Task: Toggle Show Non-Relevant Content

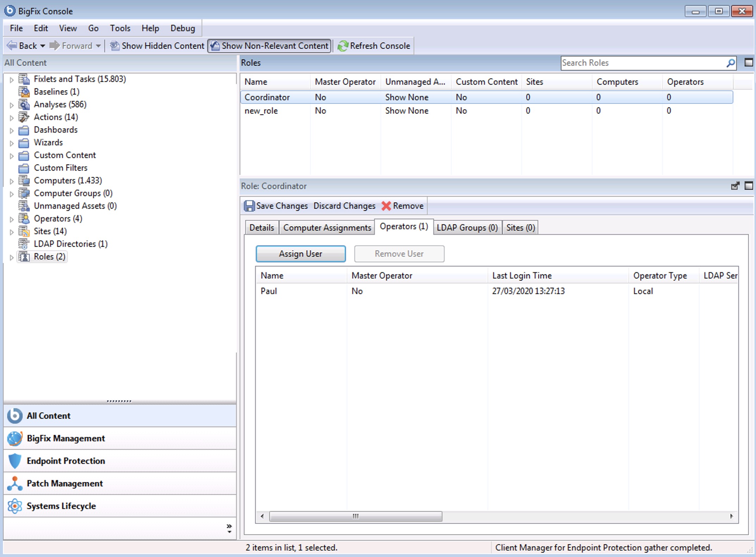Action: (269, 45)
